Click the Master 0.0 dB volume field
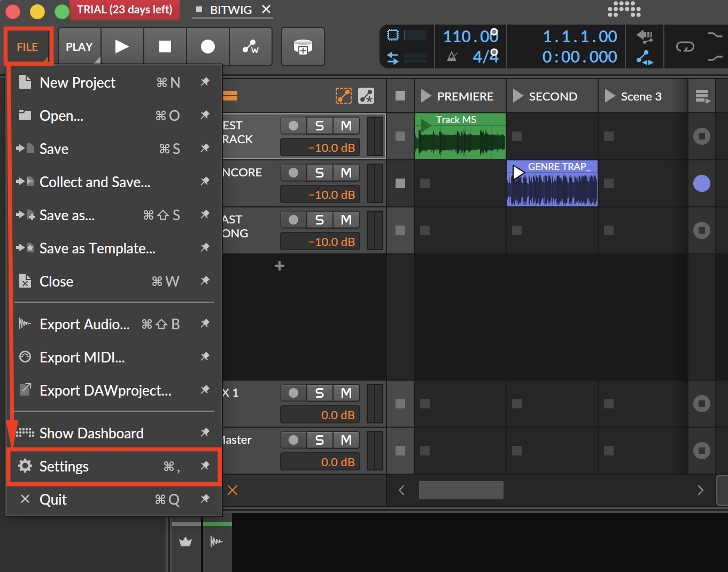The image size is (728, 572). [x=320, y=462]
